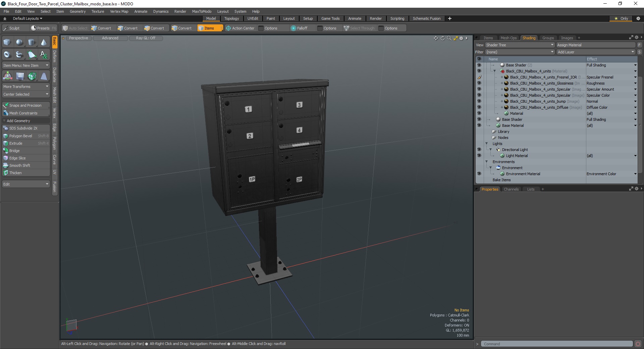The height and width of the screenshot is (349, 644).
Task: Select the Pen polygon tool
Action: click(x=32, y=54)
